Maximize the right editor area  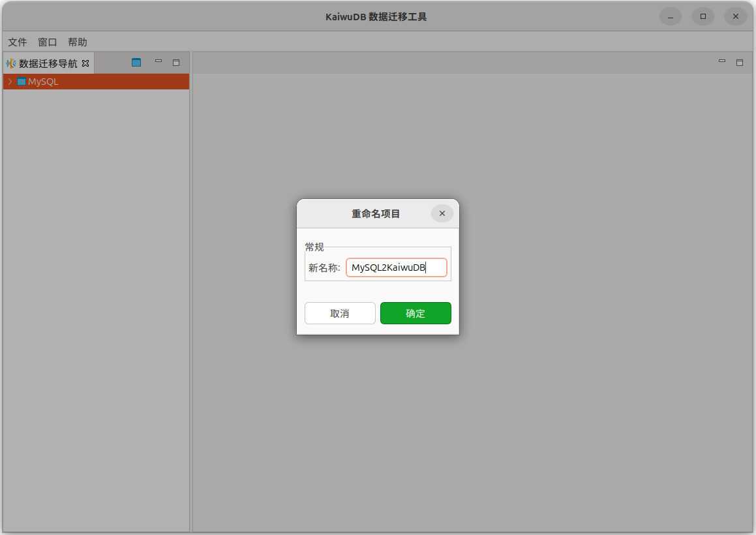pos(740,63)
